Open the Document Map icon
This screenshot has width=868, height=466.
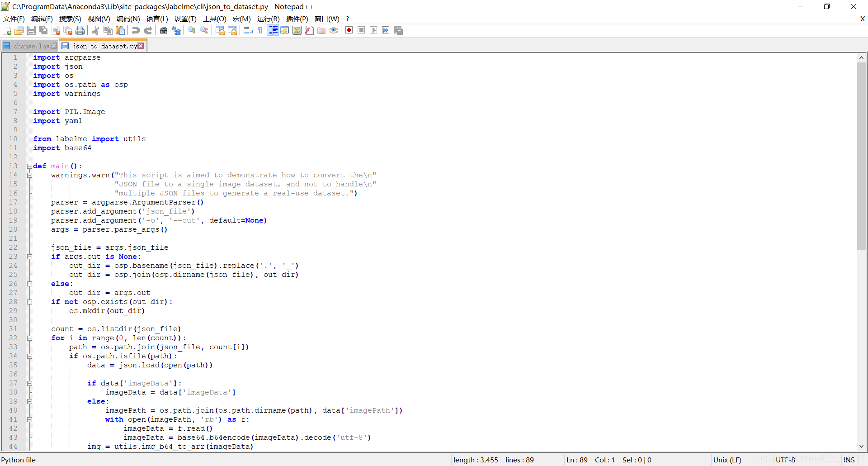pos(297,30)
